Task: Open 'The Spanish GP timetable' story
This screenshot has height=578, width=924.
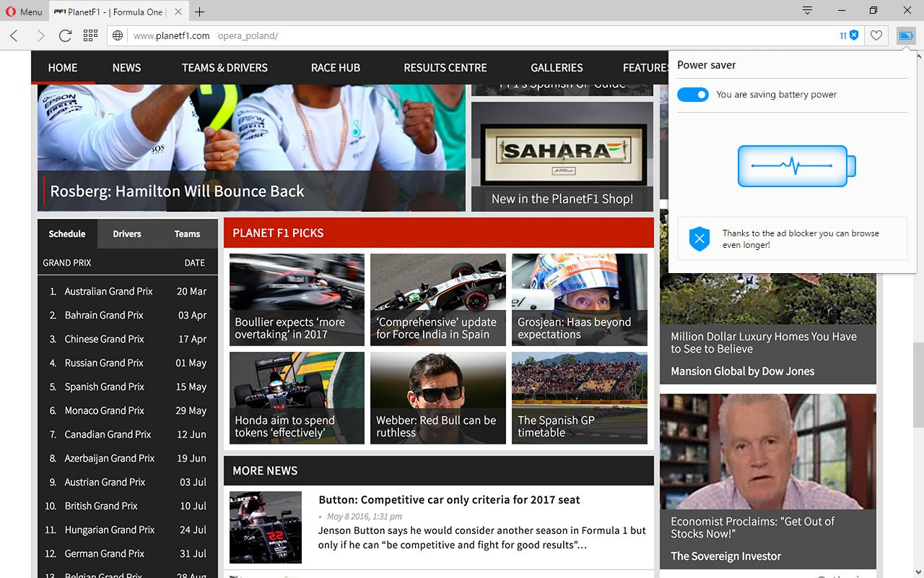Action: (x=580, y=397)
